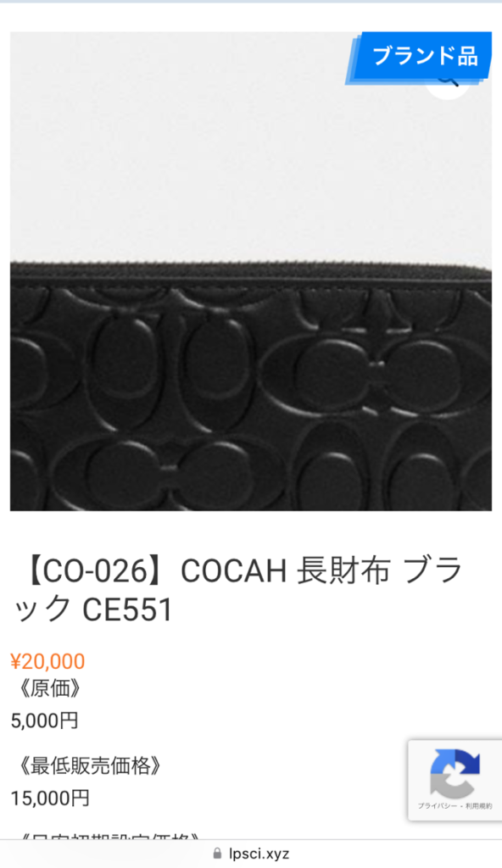
Task: Tap the 【CO-026】 product code text
Action: pyautogui.click(x=93, y=571)
